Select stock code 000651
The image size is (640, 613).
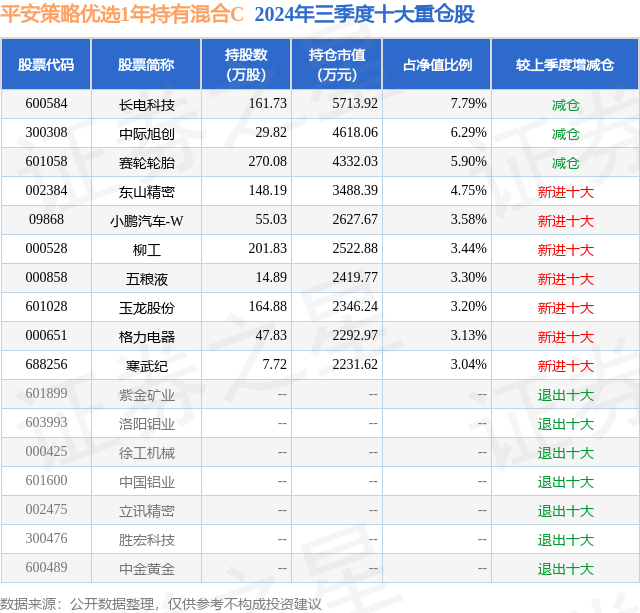[46, 335]
